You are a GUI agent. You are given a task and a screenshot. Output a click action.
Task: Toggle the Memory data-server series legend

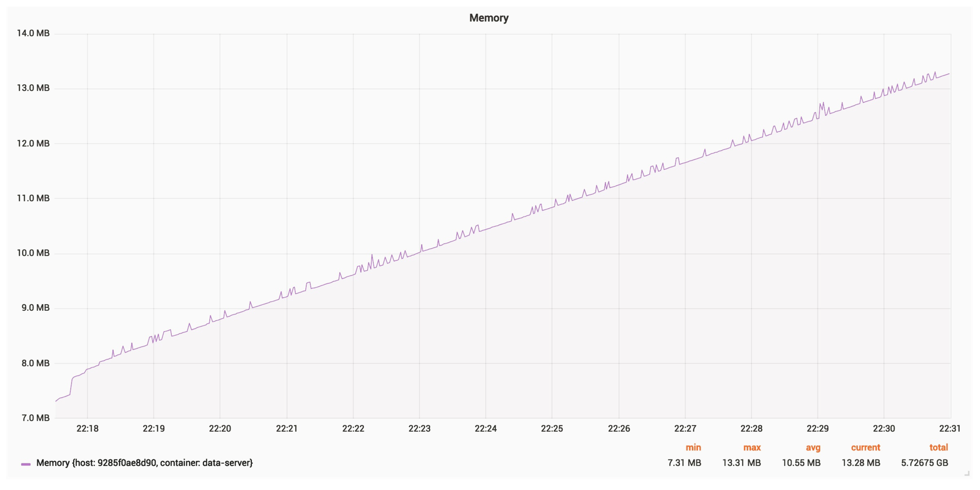pos(144,463)
